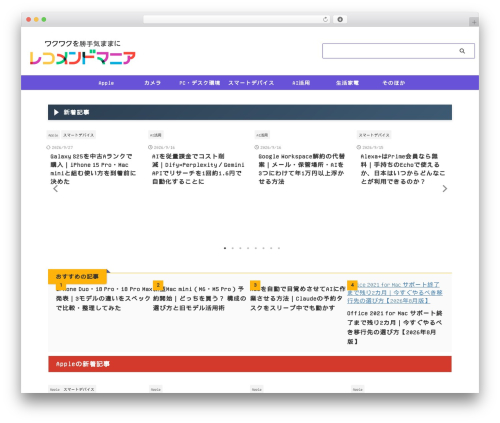Open the PC・デスク環境 menu category
500x423 pixels.
199,83
